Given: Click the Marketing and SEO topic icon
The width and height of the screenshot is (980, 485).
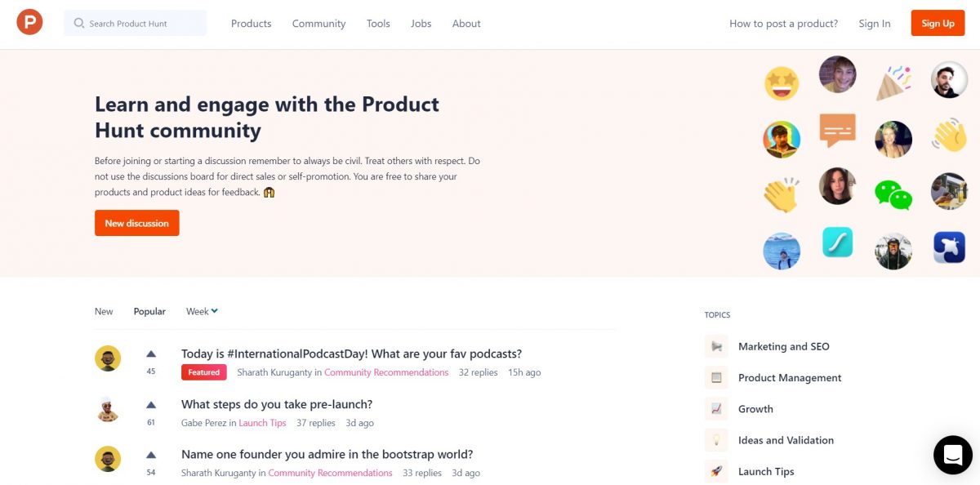Looking at the screenshot, I should tap(716, 346).
